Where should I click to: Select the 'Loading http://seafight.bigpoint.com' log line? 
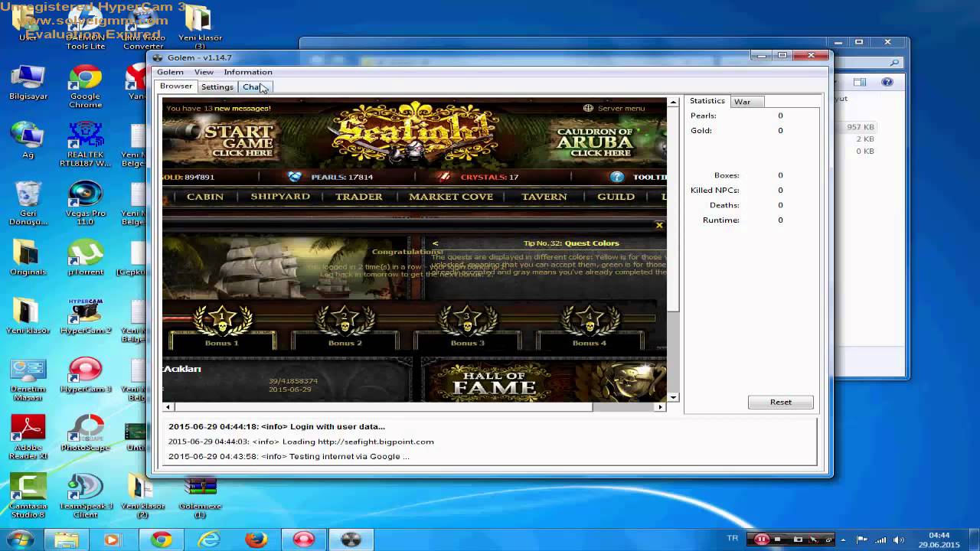[301, 442]
